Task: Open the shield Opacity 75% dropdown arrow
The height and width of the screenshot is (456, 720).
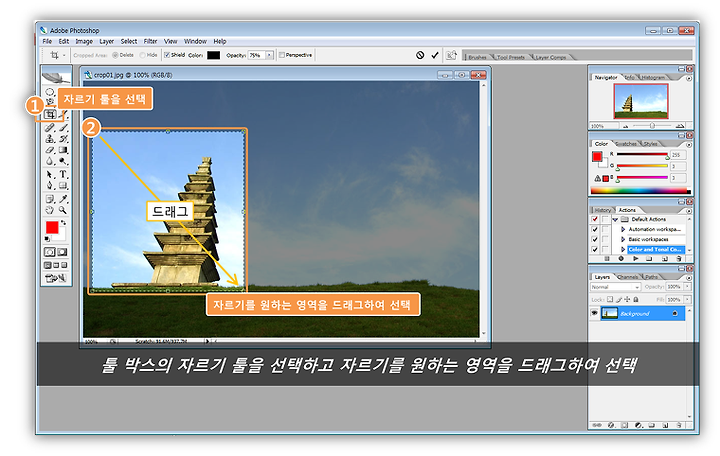Action: point(270,55)
